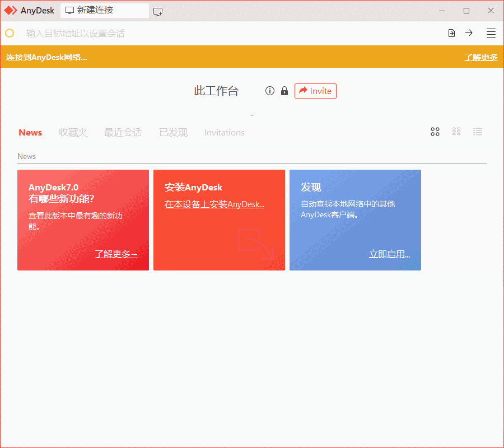504x448 pixels.
Task: Open the 最近会话 section
Action: 123,132
